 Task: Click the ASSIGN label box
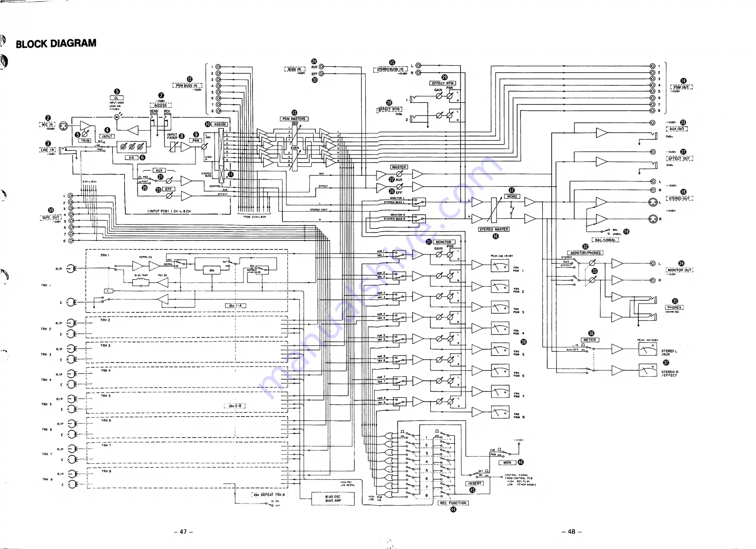(x=219, y=125)
